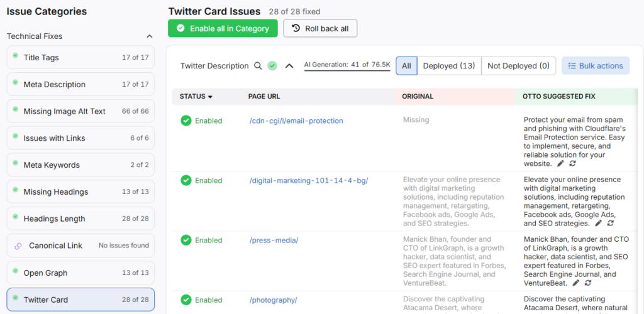This screenshot has width=644, height=314.
Task: Select the Not Deployed (0) filter tab
Action: [x=518, y=66]
